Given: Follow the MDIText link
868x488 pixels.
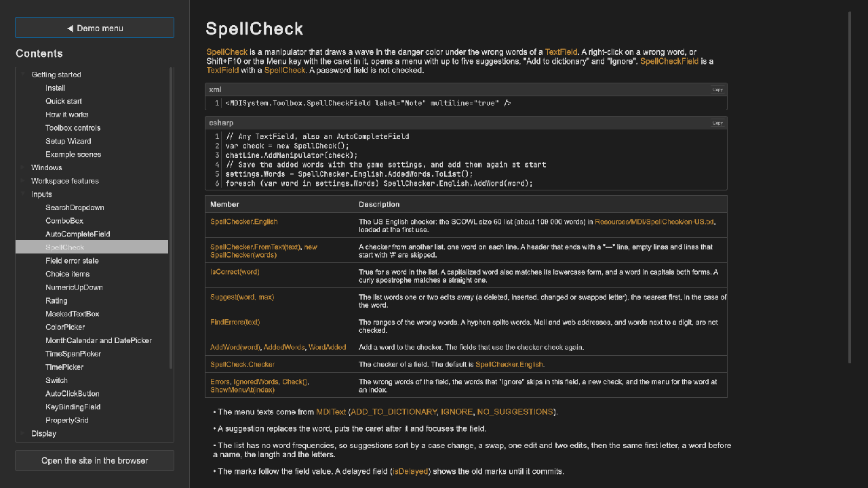Looking at the screenshot, I should [x=332, y=411].
